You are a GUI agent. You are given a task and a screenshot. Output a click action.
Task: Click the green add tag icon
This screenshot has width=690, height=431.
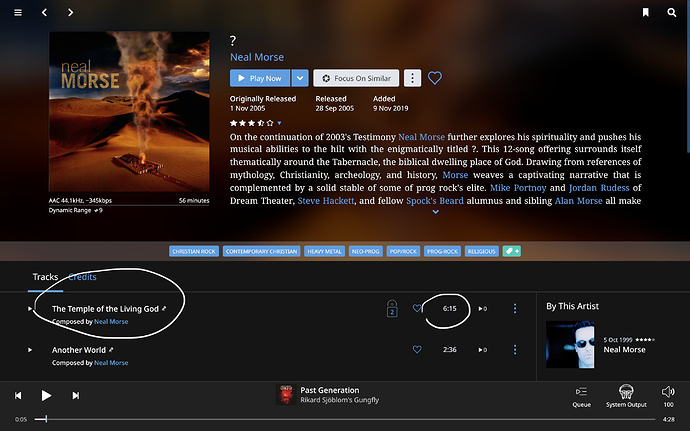[x=512, y=251]
